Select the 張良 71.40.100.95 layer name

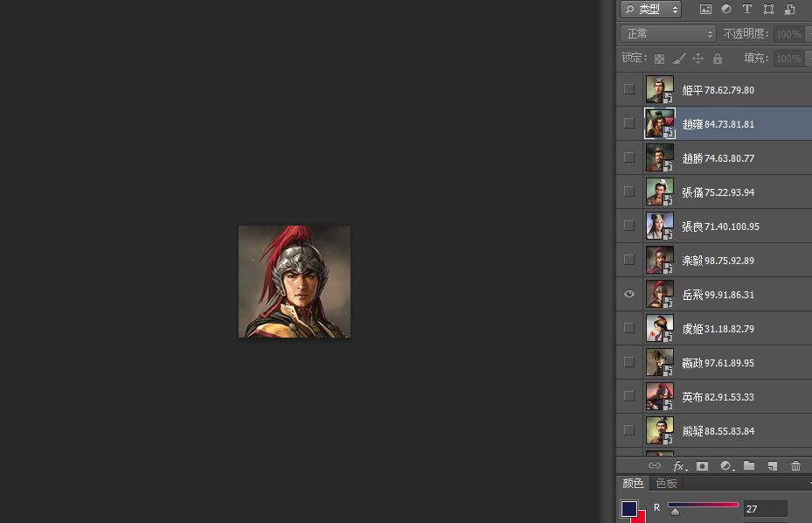720,227
